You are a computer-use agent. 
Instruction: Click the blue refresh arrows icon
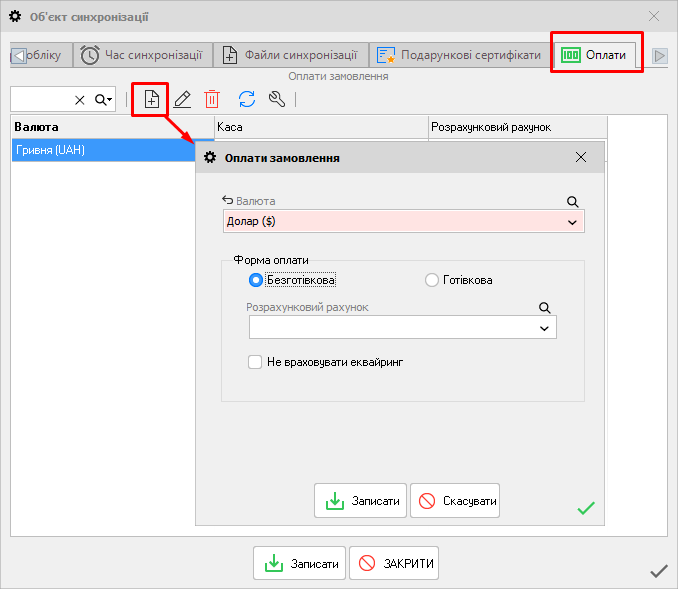click(246, 99)
